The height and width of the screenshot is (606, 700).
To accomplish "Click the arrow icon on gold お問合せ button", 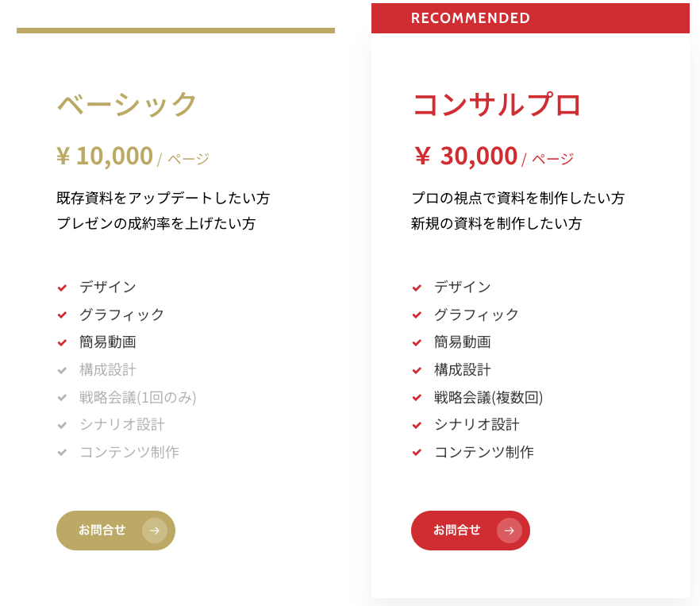I will [155, 531].
